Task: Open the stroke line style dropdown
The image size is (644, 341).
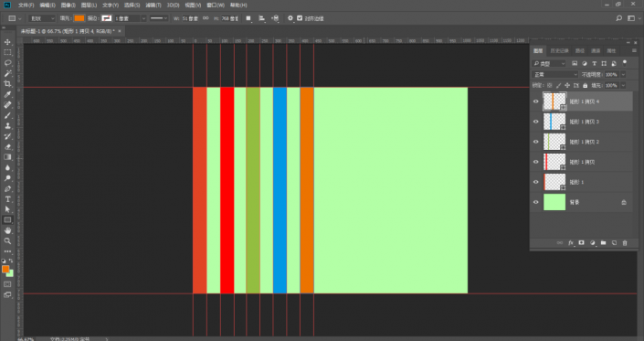Action: click(x=159, y=18)
